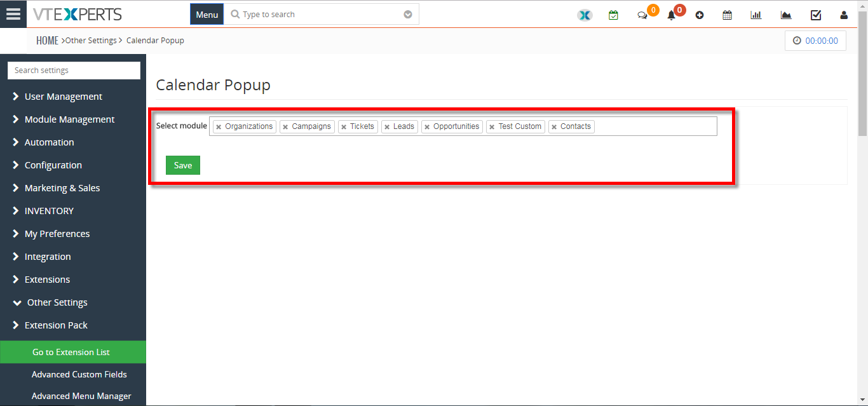This screenshot has height=406, width=868.
Task: Remove the Organizations module tag
Action: pyautogui.click(x=219, y=127)
